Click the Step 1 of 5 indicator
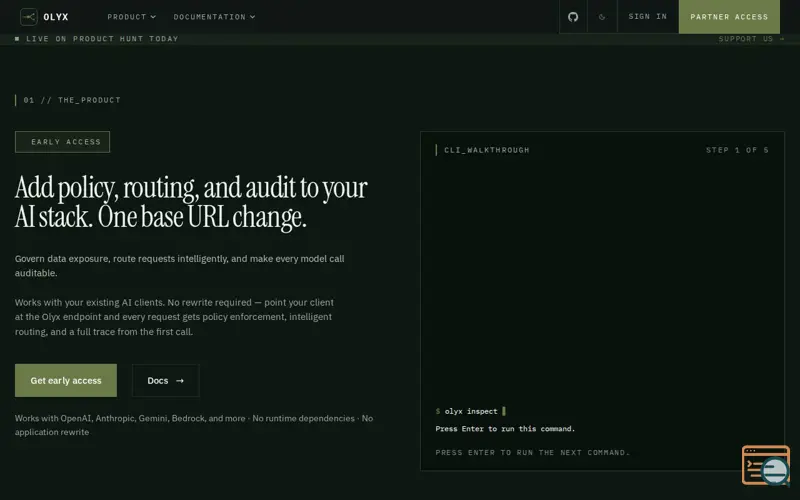Screen dimensions: 800x500 tap(737, 150)
